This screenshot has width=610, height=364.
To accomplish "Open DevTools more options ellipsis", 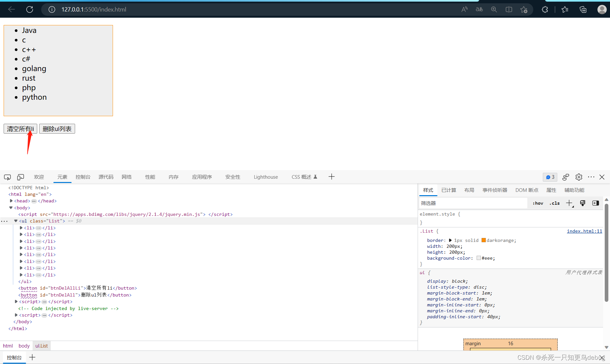I will tap(591, 177).
